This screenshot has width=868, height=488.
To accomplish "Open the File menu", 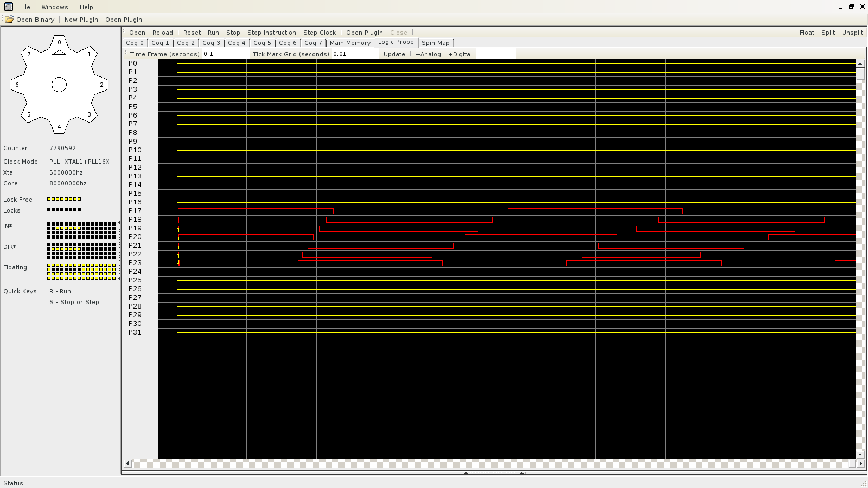I will [25, 7].
